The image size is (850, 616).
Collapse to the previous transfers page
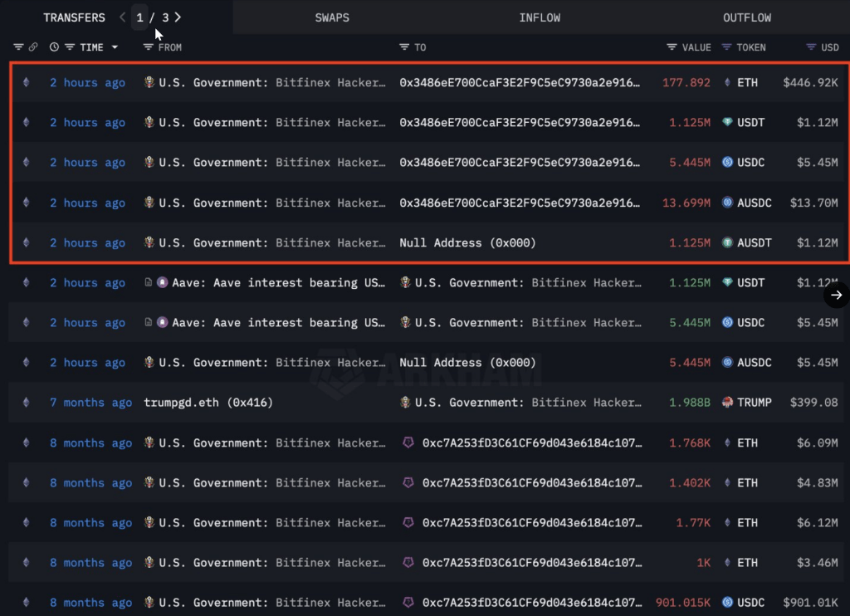pos(122,17)
